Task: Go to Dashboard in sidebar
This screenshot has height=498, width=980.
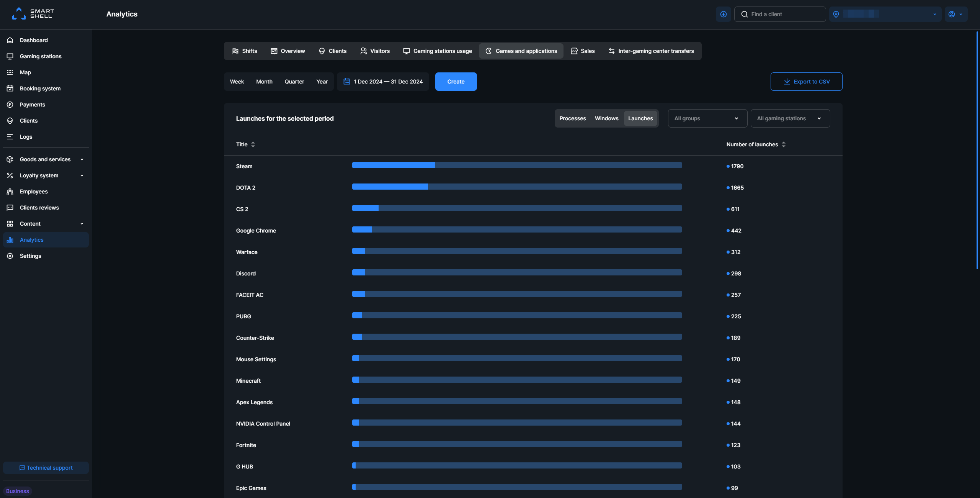Action: [x=46, y=40]
